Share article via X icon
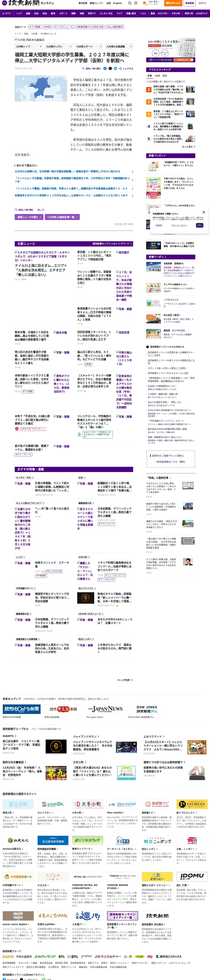This screenshot has height=980, width=210. [110, 68]
